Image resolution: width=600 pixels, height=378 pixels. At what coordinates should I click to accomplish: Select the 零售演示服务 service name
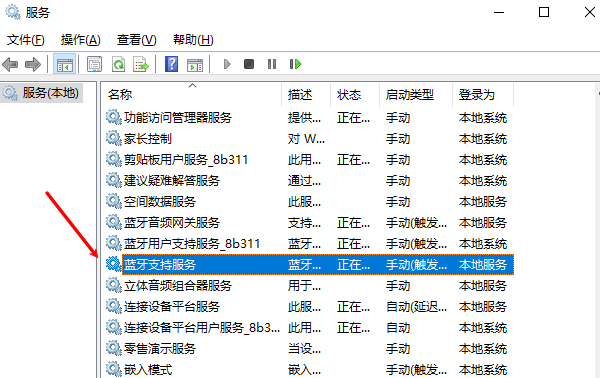tap(160, 349)
